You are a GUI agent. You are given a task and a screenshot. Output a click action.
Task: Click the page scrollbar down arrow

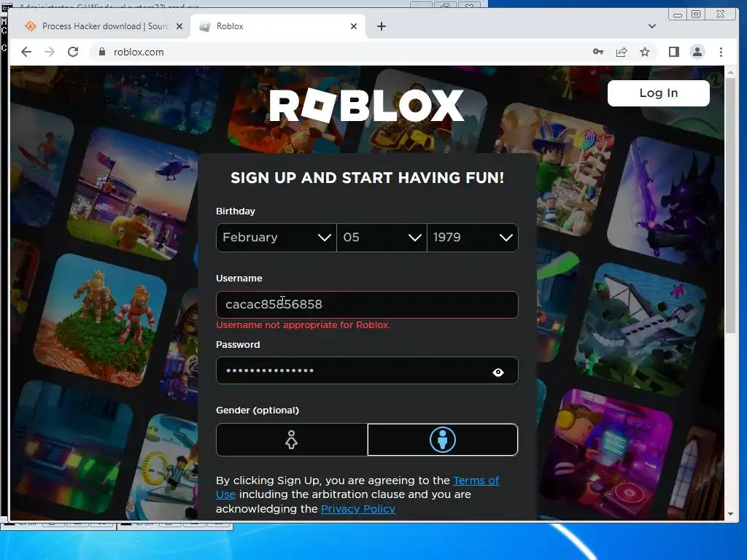[x=729, y=514]
